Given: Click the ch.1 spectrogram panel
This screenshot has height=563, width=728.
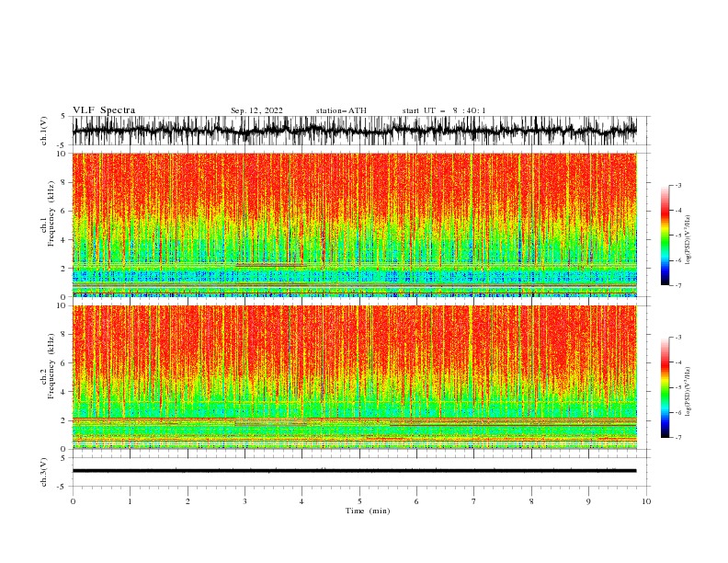Looking at the screenshot, I should pyautogui.click(x=354, y=224).
